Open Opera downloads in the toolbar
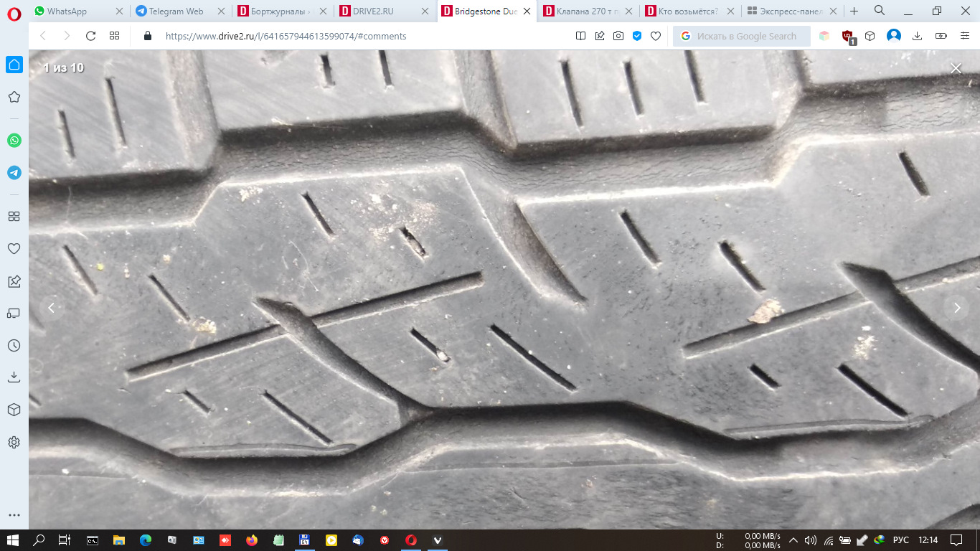The image size is (980, 551). pyautogui.click(x=917, y=36)
